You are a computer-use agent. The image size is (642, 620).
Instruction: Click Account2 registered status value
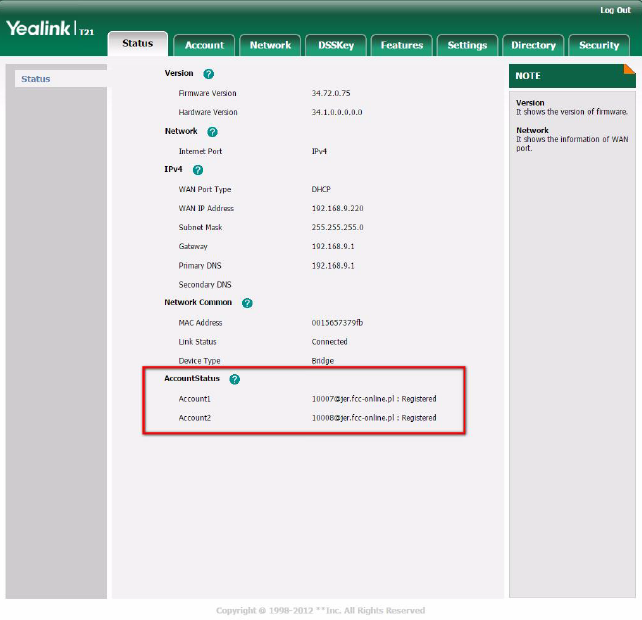(374, 418)
